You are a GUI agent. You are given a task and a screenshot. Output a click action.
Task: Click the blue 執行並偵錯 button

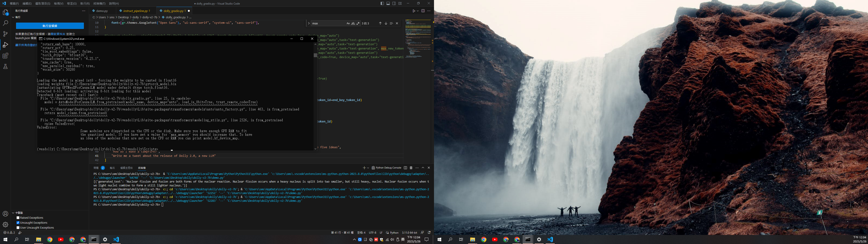point(50,26)
